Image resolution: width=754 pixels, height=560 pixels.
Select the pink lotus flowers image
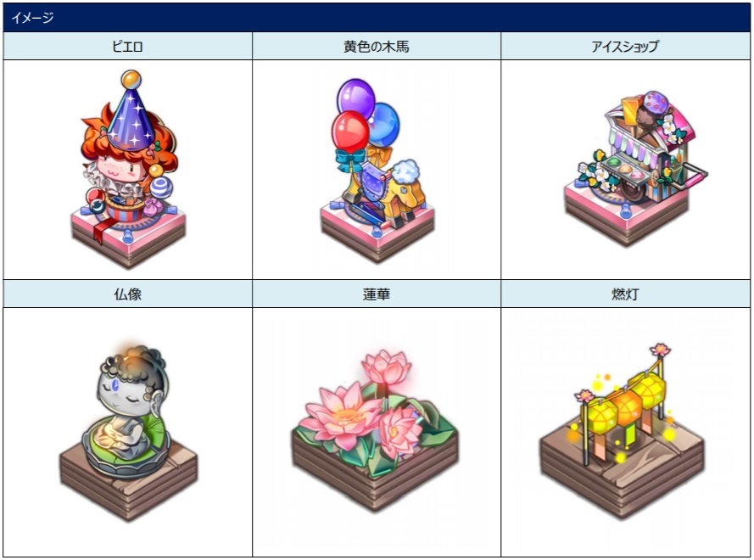[376, 429]
